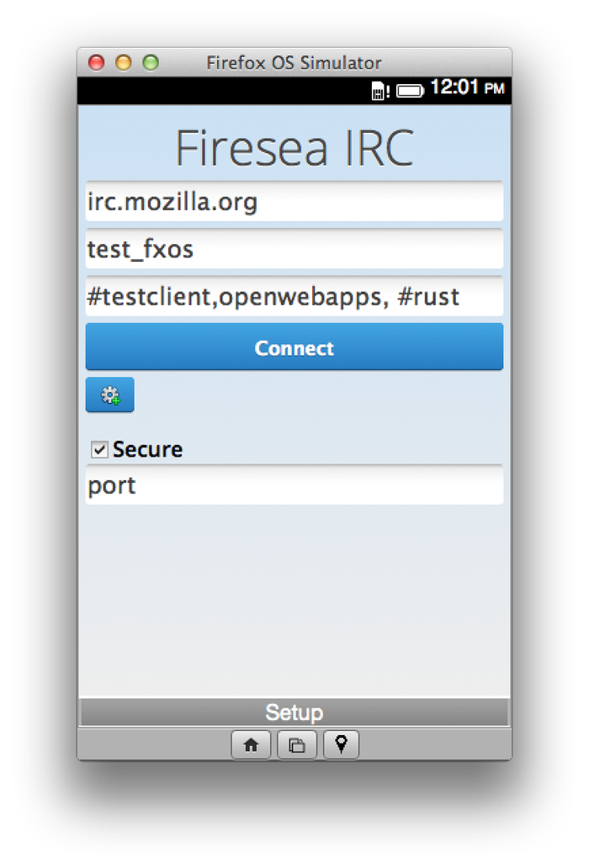Click the 12:01 PM clock

tap(467, 87)
